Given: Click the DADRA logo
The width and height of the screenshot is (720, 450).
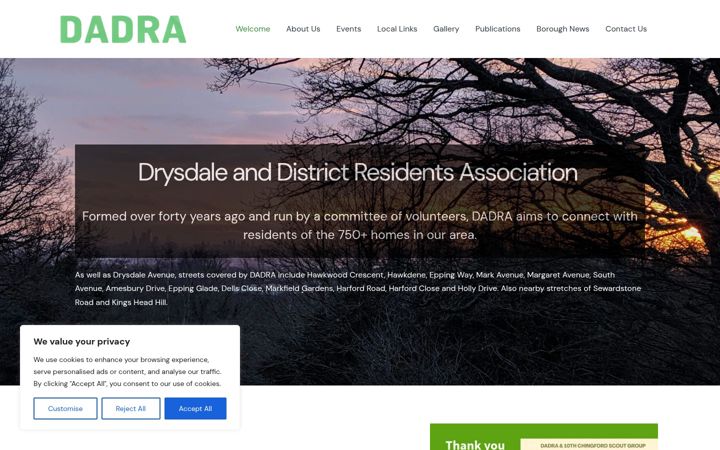Looking at the screenshot, I should coord(123,29).
